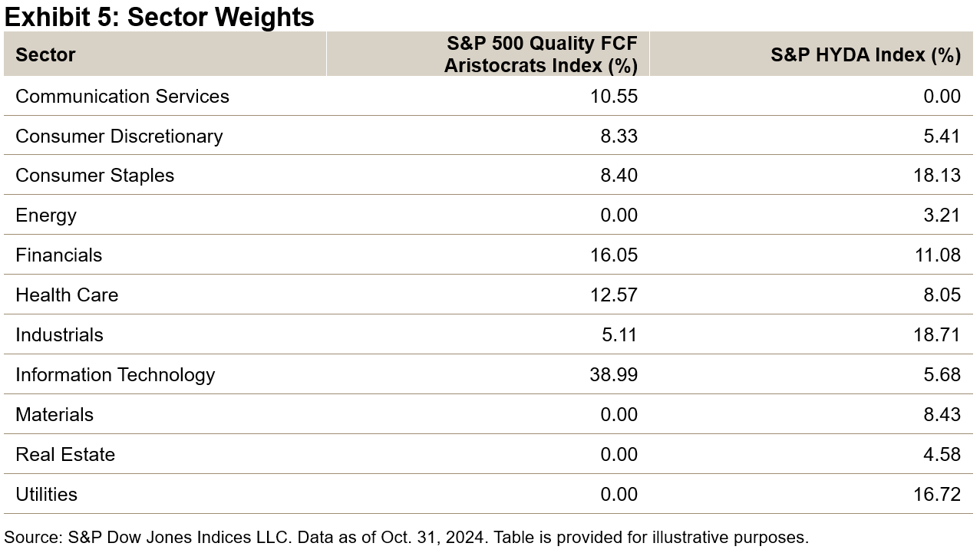Click the Consumer Discretionary sector cell

tap(119, 137)
